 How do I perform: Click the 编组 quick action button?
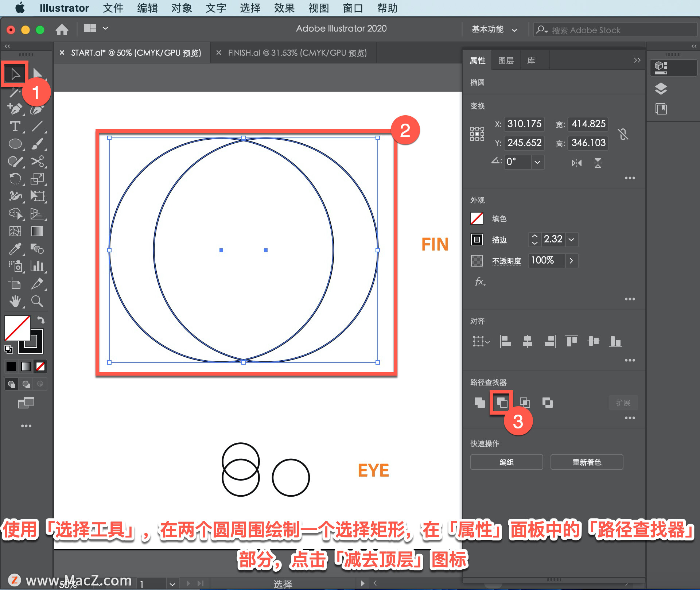tap(506, 462)
